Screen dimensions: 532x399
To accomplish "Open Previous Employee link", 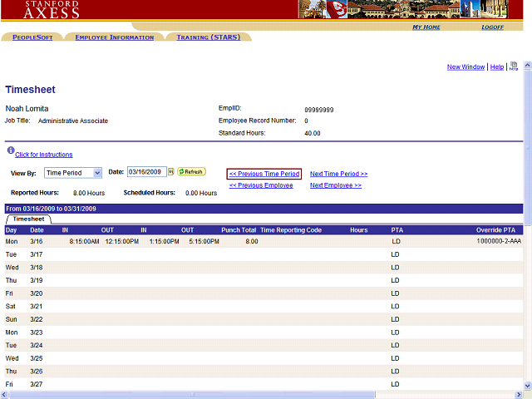I will coord(260,185).
